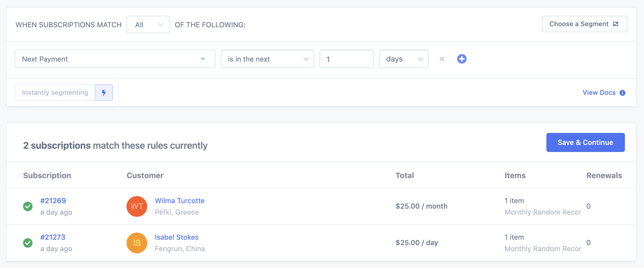The image size is (644, 268).
Task: Open subscription #21269 link
Action: (x=53, y=201)
